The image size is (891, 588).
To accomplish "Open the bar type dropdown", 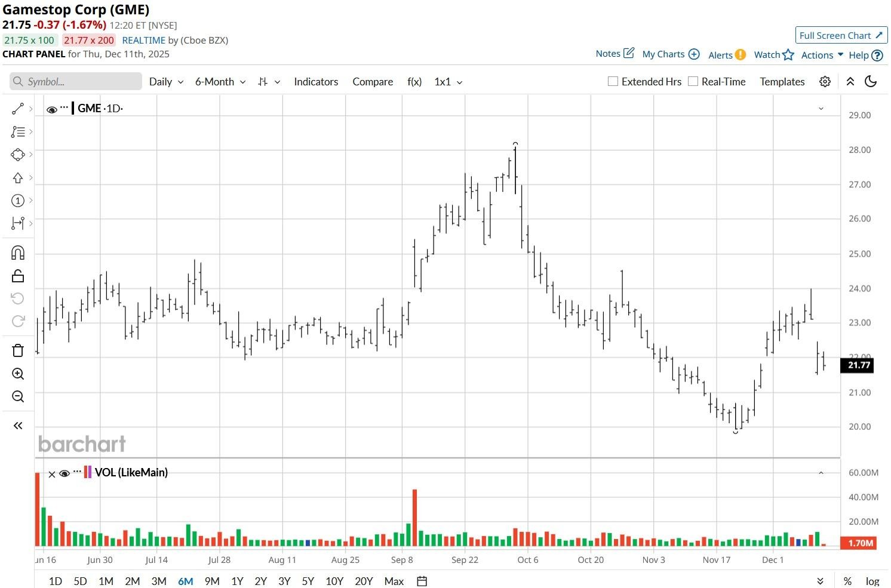I will point(269,82).
